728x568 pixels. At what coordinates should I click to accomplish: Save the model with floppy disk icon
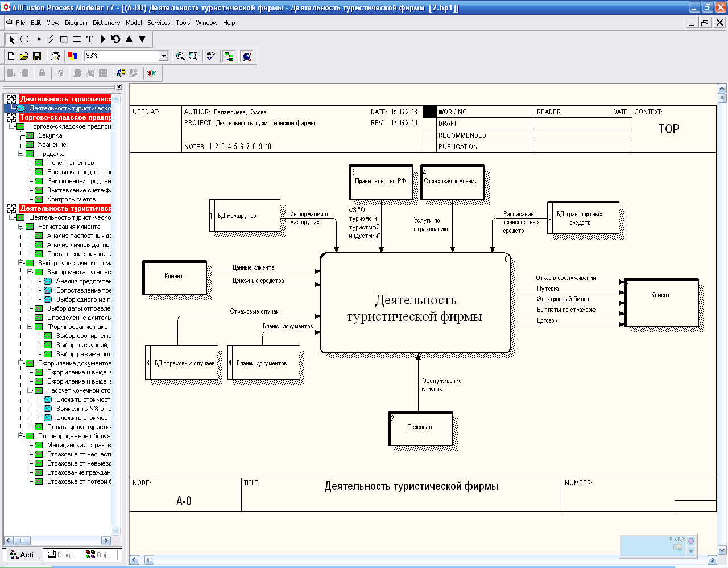coord(37,56)
